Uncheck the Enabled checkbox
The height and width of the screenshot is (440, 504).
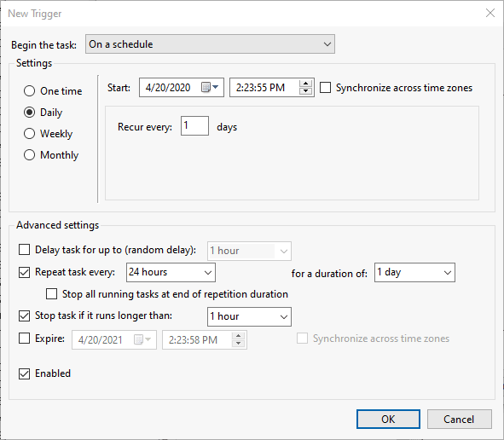tap(25, 373)
